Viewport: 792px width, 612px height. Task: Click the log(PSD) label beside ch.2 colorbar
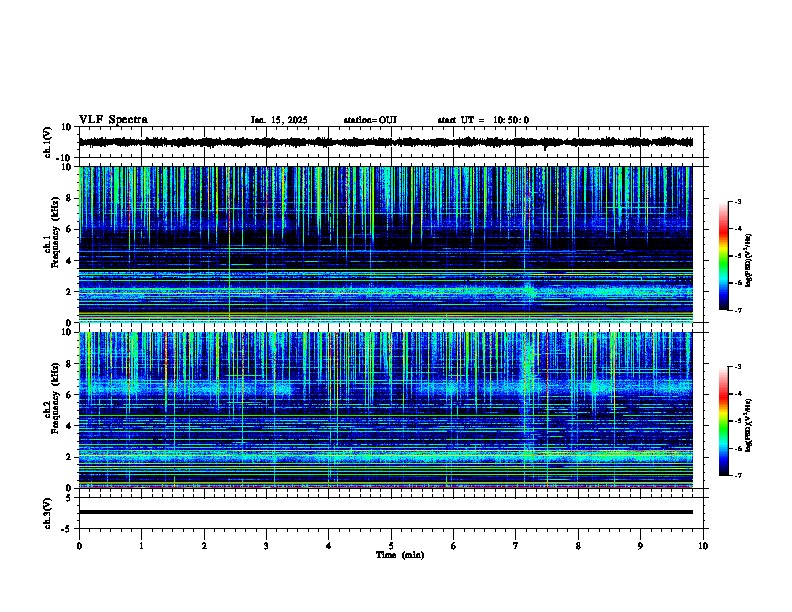pos(749,425)
